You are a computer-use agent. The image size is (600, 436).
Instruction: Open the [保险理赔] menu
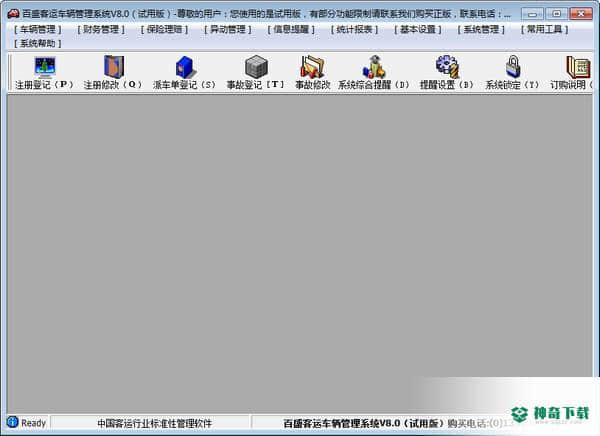(x=165, y=29)
